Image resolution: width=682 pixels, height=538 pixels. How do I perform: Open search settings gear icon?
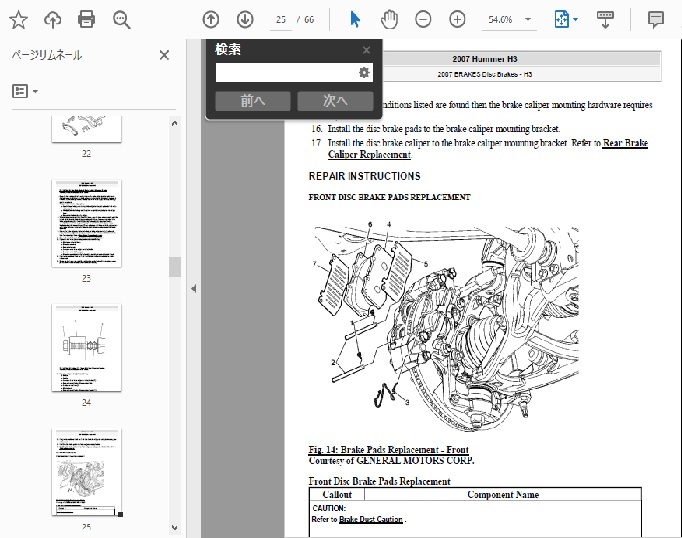click(364, 73)
